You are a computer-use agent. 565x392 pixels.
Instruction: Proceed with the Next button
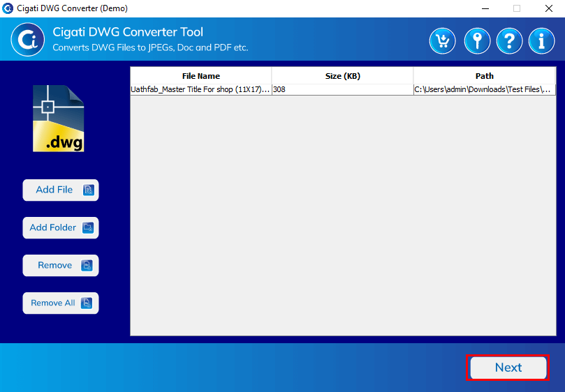coord(508,368)
